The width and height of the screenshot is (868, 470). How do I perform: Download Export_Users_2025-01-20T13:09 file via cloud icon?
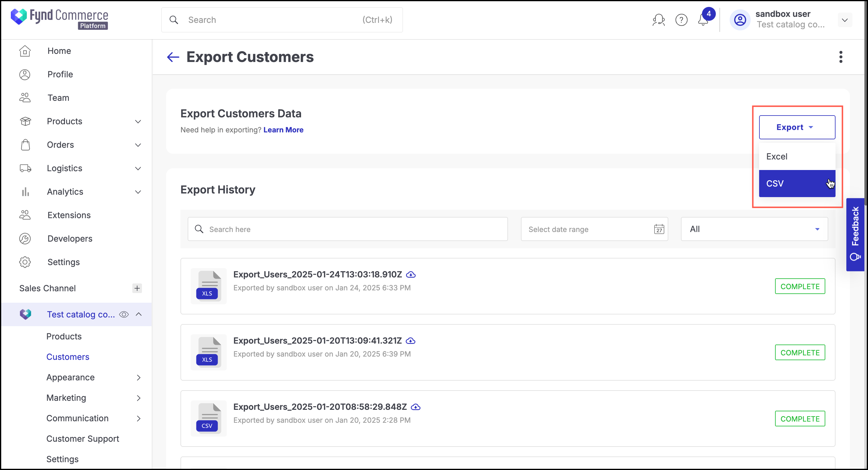(x=411, y=341)
